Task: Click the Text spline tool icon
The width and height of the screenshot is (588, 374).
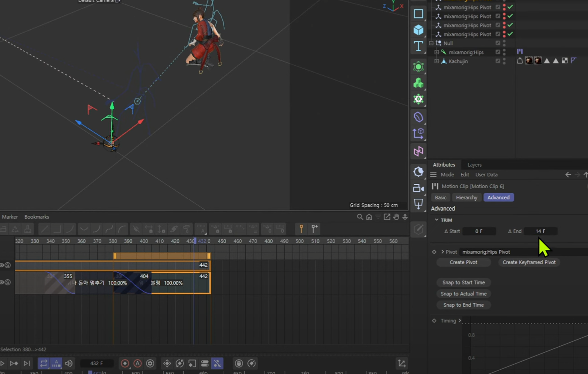Action: [418, 46]
